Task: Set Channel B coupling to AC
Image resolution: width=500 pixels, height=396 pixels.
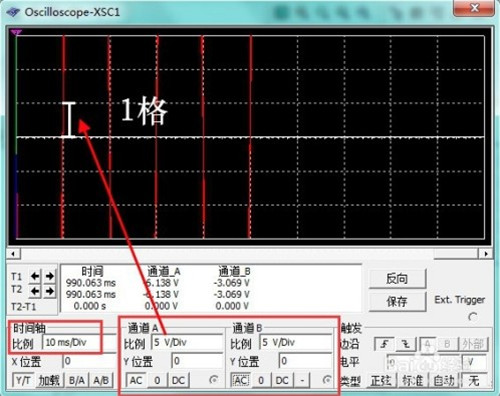Action: pos(240,380)
